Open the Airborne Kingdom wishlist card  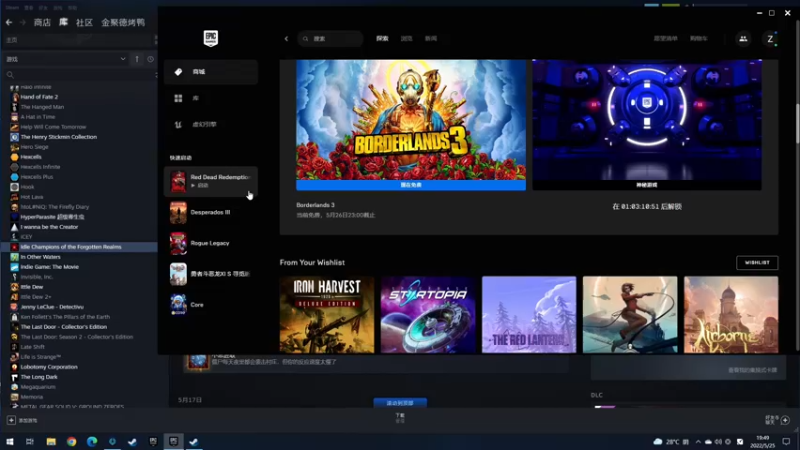[x=731, y=315]
